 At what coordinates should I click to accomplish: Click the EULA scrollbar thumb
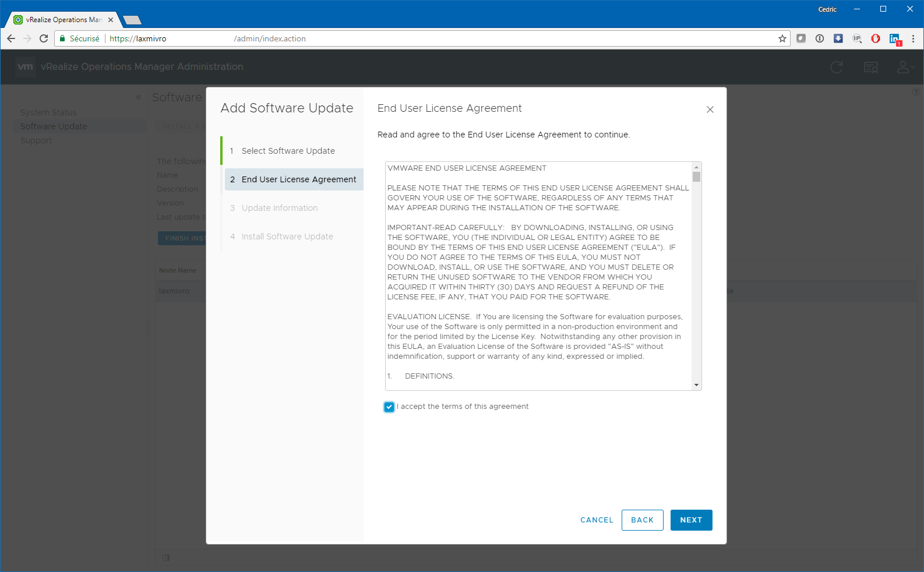(696, 176)
